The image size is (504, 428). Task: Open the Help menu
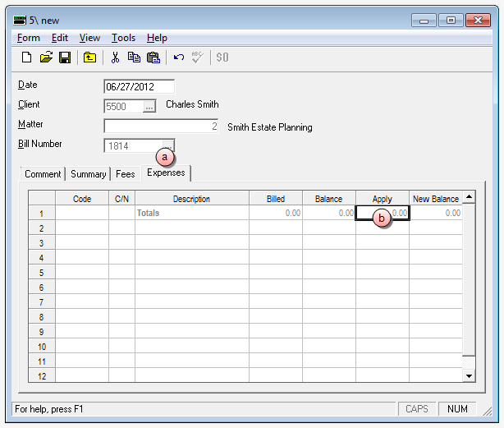pyautogui.click(x=157, y=38)
